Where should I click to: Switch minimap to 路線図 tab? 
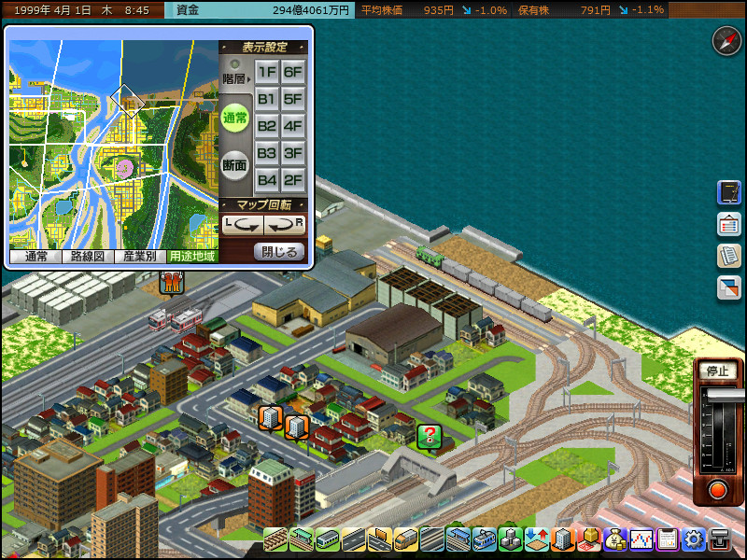pyautogui.click(x=88, y=256)
